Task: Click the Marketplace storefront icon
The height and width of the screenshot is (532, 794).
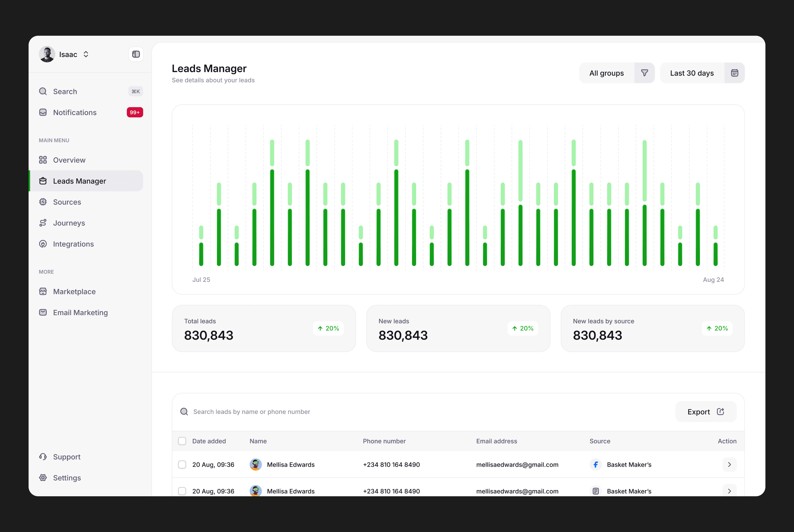Action: pos(43,291)
